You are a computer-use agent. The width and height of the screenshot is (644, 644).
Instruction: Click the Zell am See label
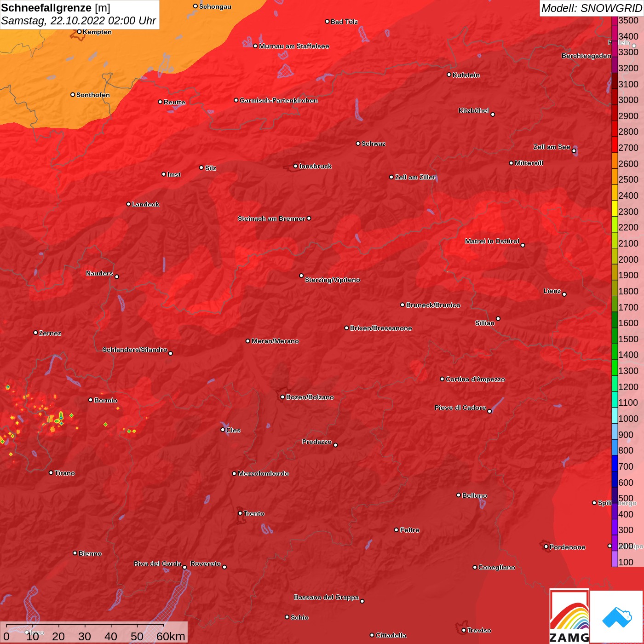pyautogui.click(x=552, y=147)
